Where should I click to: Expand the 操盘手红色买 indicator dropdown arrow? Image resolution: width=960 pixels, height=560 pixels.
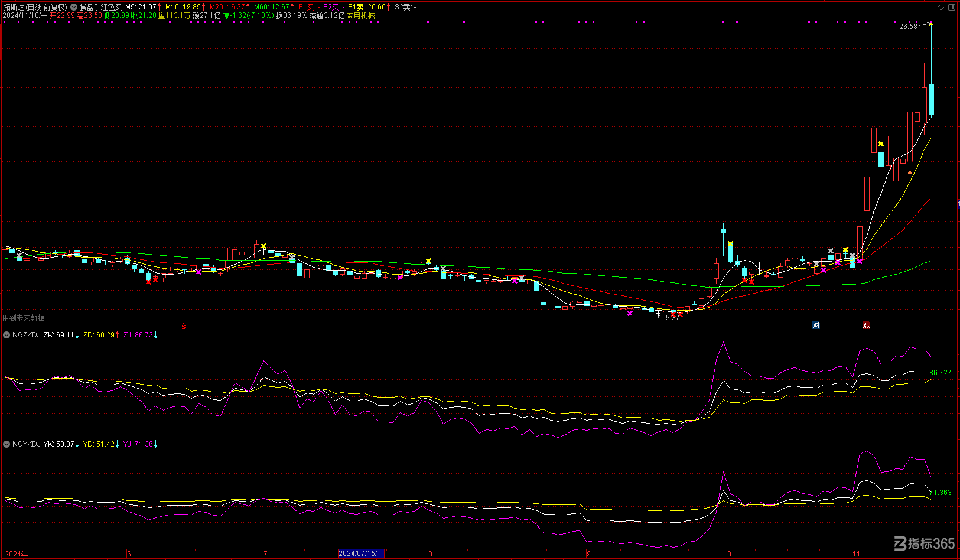pyautogui.click(x=74, y=7)
